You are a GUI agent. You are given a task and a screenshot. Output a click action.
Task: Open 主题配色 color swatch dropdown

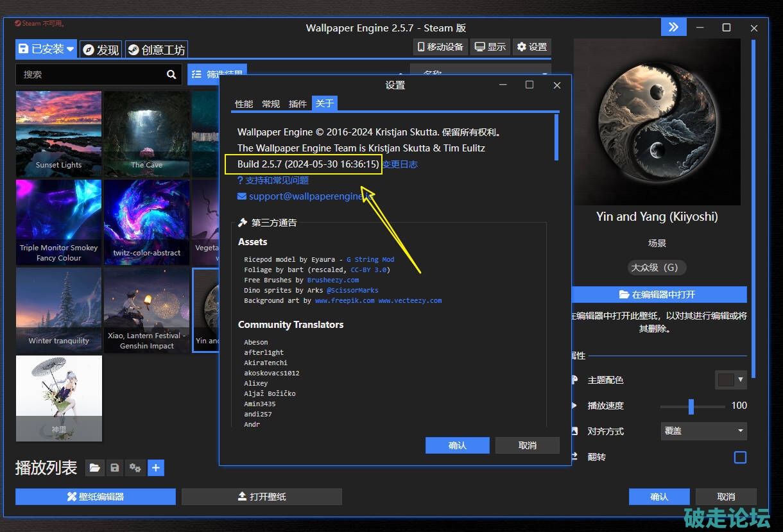(730, 380)
